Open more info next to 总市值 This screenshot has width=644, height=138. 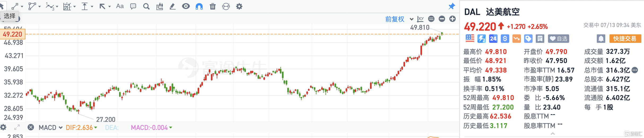coord(635,70)
